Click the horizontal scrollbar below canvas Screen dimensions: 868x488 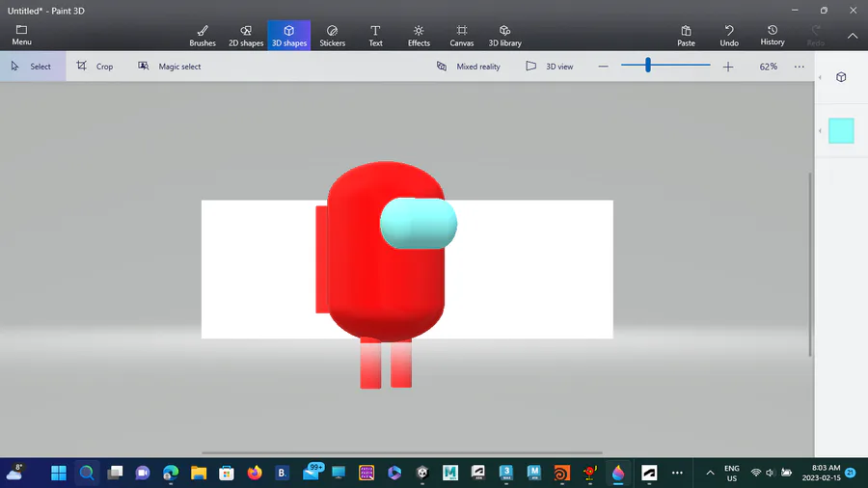pos(402,452)
